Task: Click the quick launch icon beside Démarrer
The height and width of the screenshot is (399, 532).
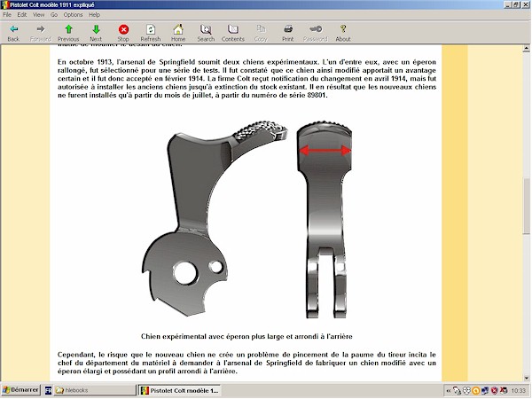Action: coord(49,390)
